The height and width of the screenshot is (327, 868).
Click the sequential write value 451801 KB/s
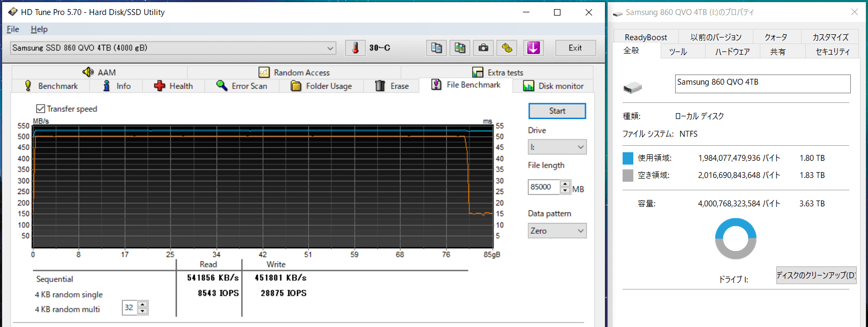point(280,278)
